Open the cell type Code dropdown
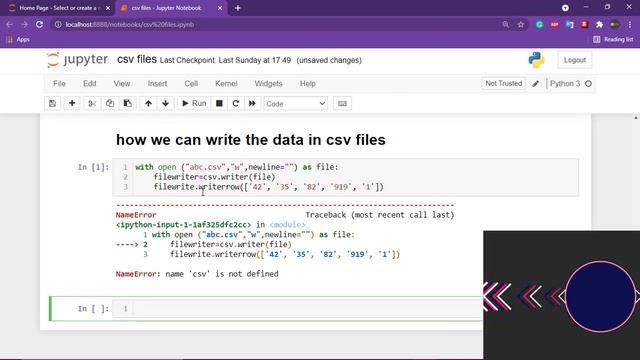640x360 pixels. click(296, 104)
